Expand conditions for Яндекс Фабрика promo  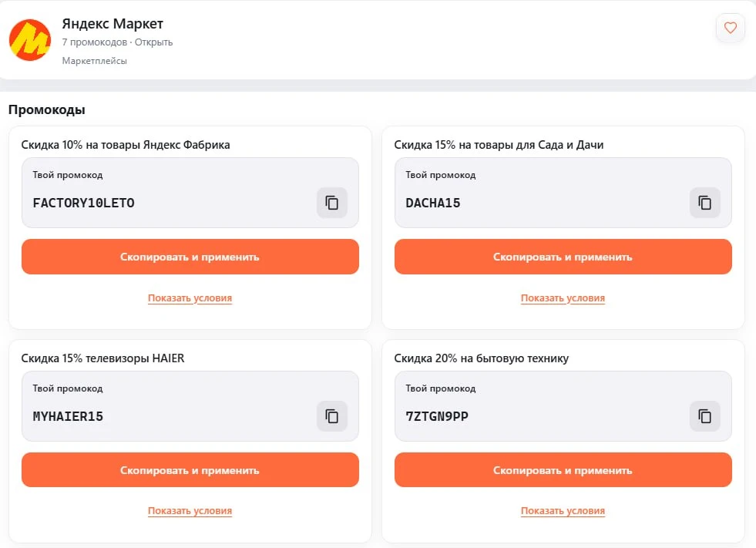(x=190, y=298)
